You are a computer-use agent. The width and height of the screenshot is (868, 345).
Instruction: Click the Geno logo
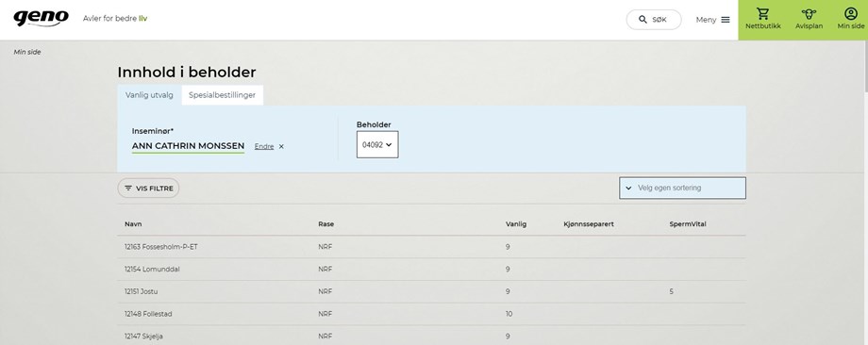(x=41, y=18)
